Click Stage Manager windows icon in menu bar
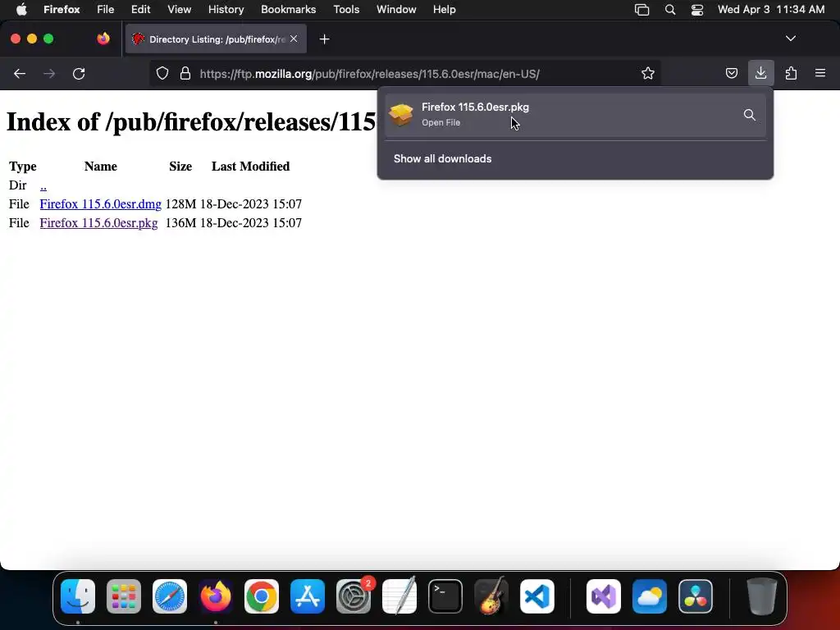 click(x=641, y=10)
